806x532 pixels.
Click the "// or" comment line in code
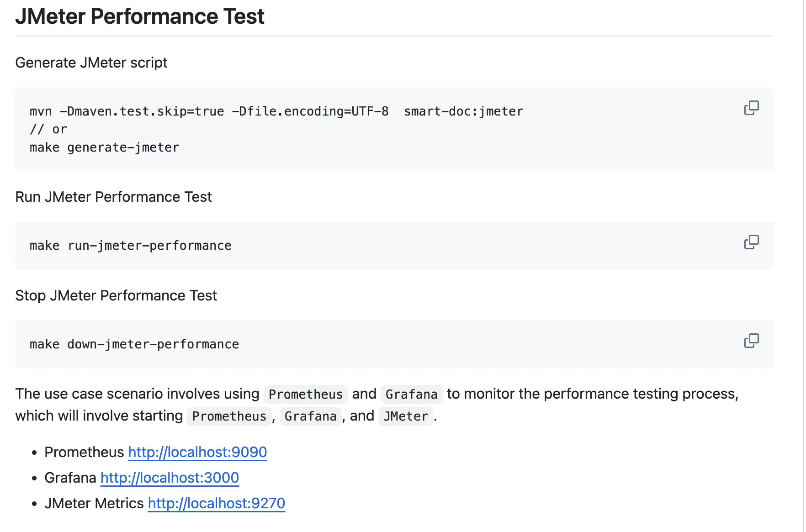pyautogui.click(x=48, y=130)
